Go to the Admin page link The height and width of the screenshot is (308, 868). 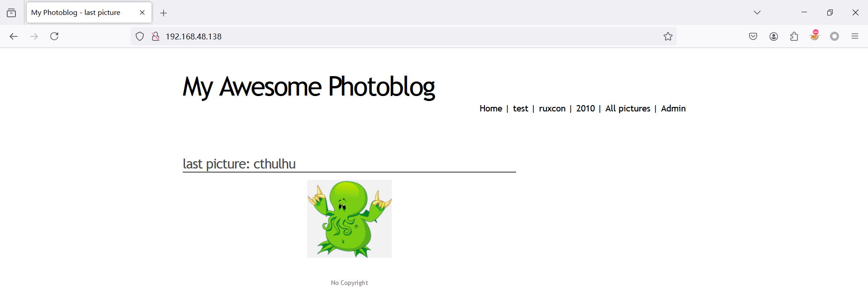pyautogui.click(x=673, y=108)
